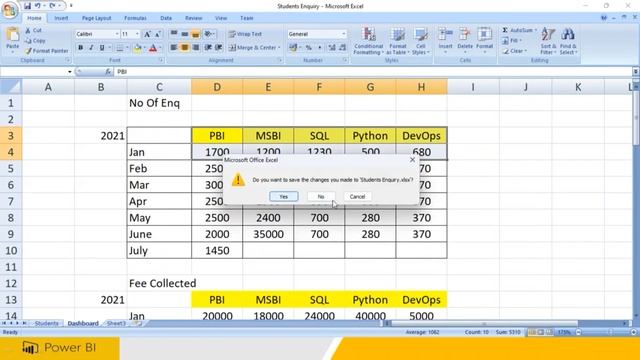640x360 pixels.
Task: Apply Fill Color bucket
Action: tap(137, 48)
